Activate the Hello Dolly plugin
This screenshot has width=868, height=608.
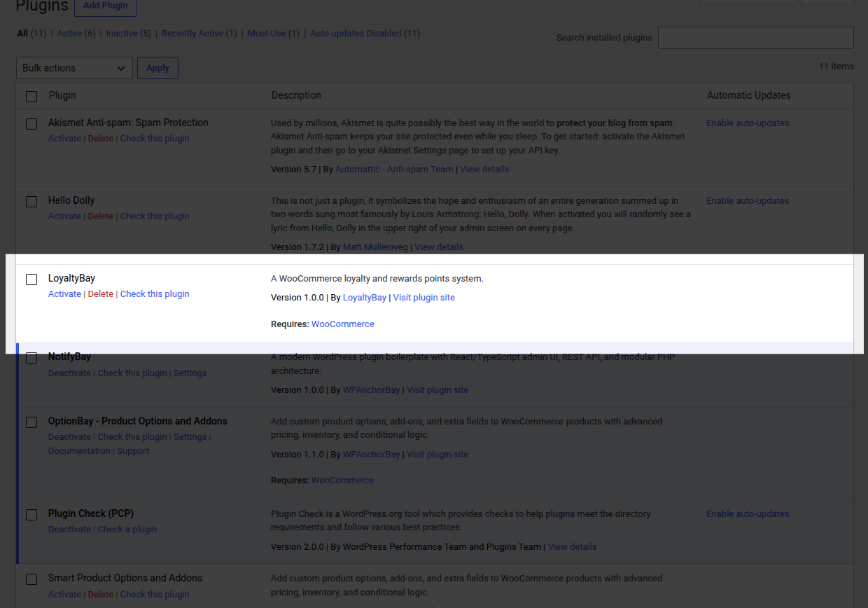pos(64,216)
